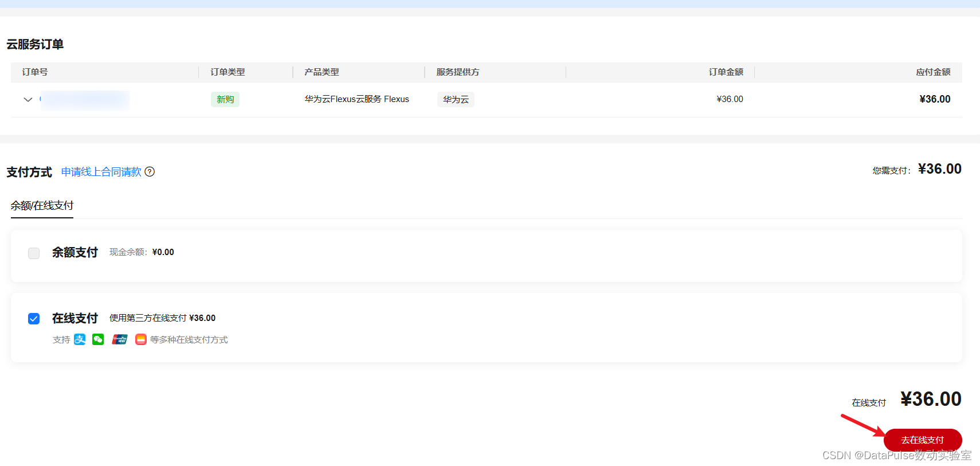
Task: Click the 云服务订单 section heading
Action: 35,44
